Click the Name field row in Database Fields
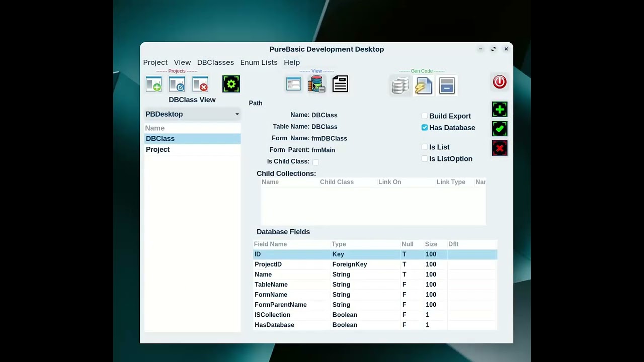644x362 pixels. [375, 275]
